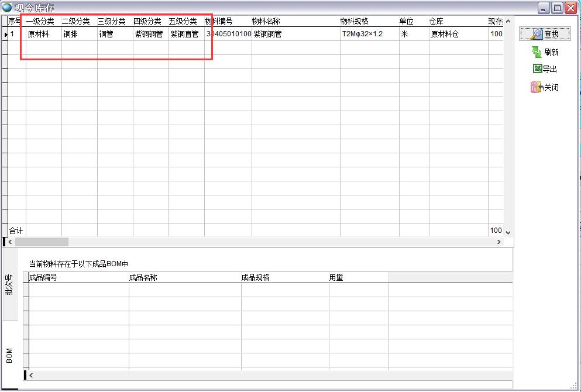
Task: Click the row selector arrow for row 1
Action: click(5, 35)
